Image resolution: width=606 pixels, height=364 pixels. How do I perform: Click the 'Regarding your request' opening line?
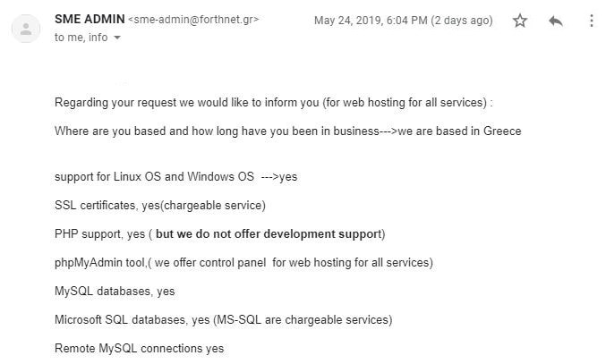[274, 103]
